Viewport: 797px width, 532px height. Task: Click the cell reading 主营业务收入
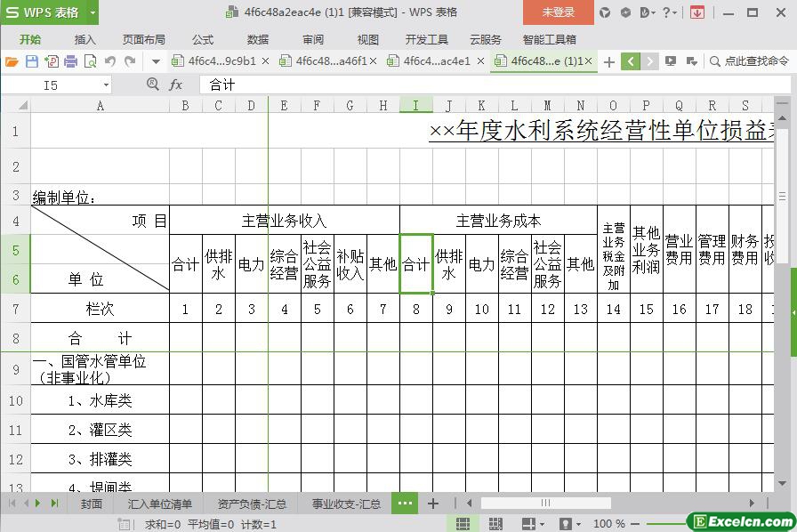coord(285,221)
